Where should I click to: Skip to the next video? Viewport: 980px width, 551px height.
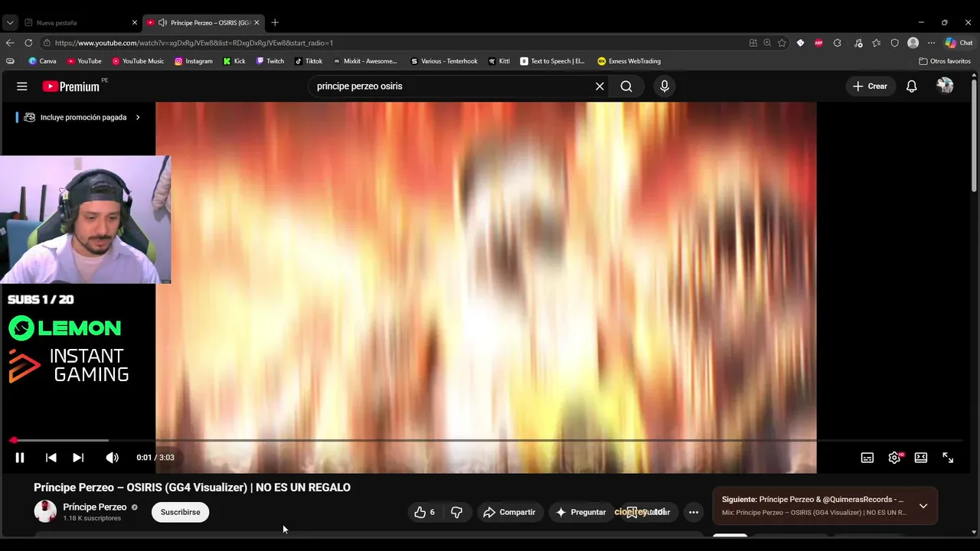(x=78, y=458)
